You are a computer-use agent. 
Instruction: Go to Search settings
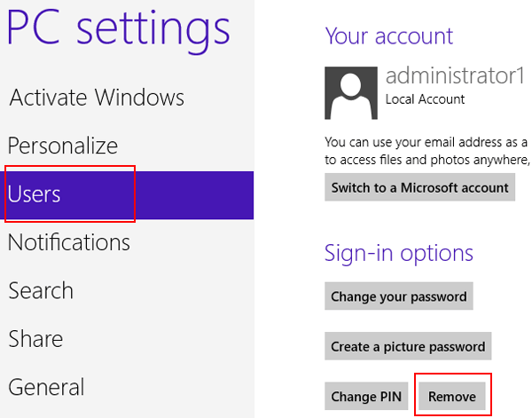pyautogui.click(x=41, y=290)
